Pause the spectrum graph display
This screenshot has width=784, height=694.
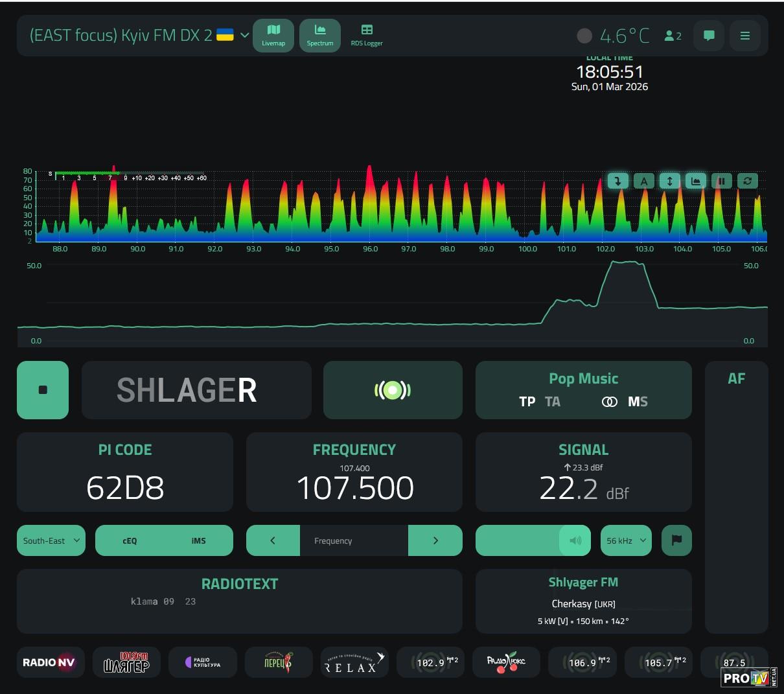click(x=721, y=181)
